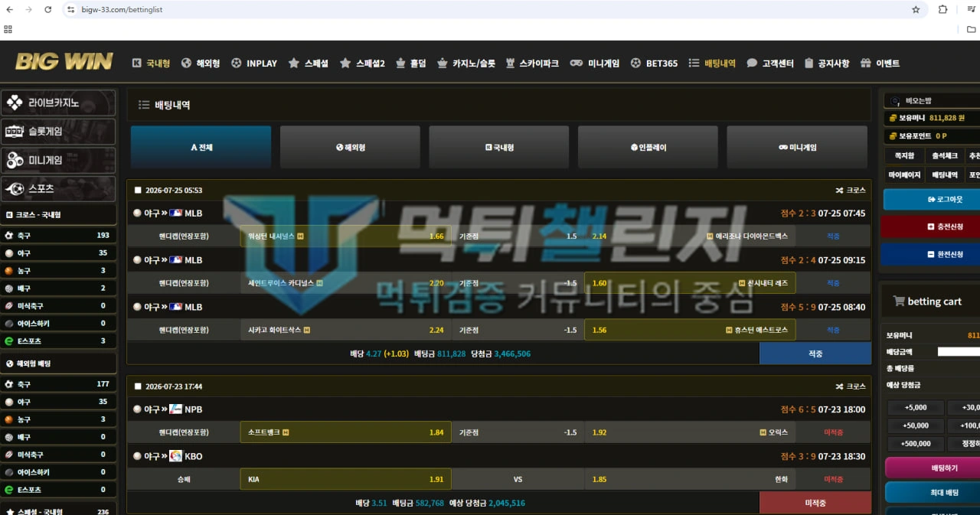Click the 최대 배팅 button
This screenshot has width=980, height=515.
933,492
